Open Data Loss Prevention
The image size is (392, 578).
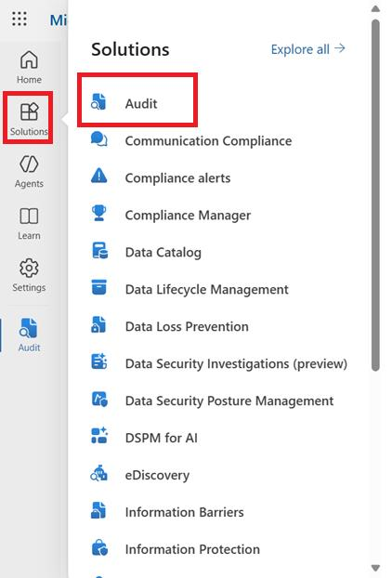187,326
